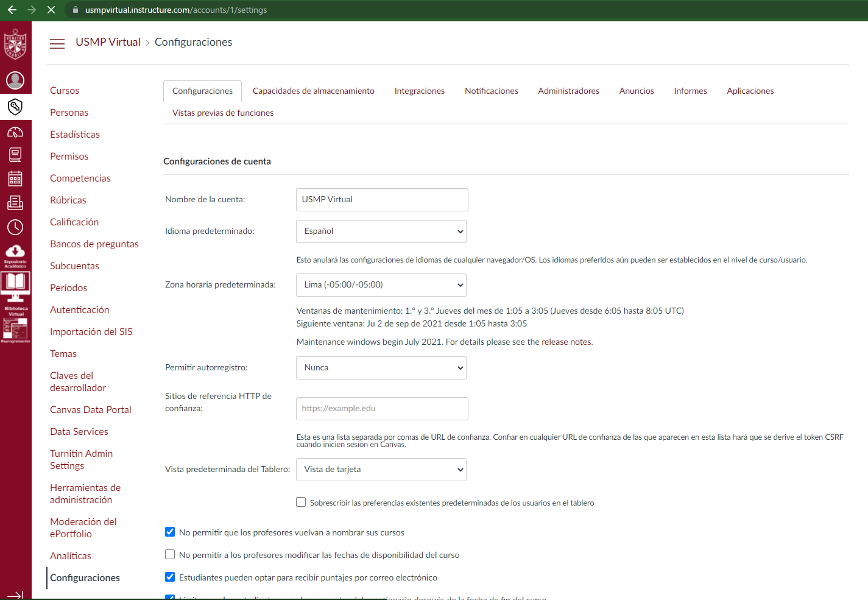The image size is (868, 600).
Task: Switch to the Notificaciones tab
Action: pyautogui.click(x=492, y=91)
